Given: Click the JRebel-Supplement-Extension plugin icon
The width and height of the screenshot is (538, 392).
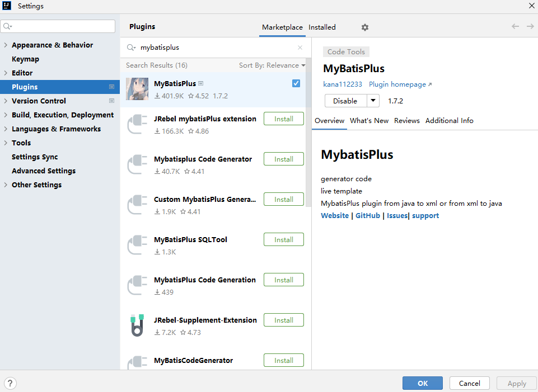Looking at the screenshot, I should click(137, 325).
